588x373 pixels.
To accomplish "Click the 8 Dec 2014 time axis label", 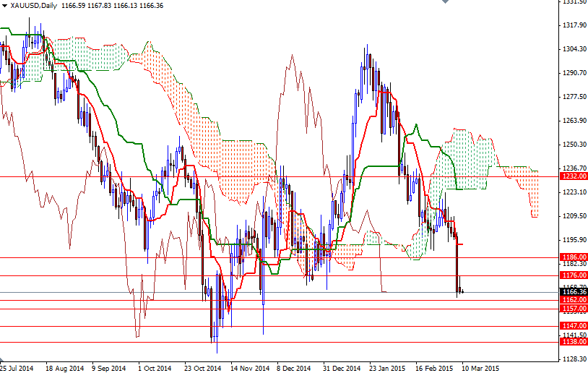I will click(293, 369).
